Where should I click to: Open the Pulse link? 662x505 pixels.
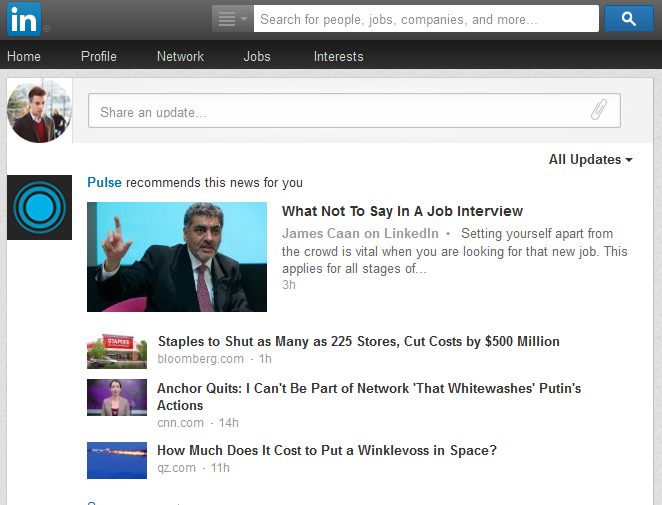coord(104,182)
